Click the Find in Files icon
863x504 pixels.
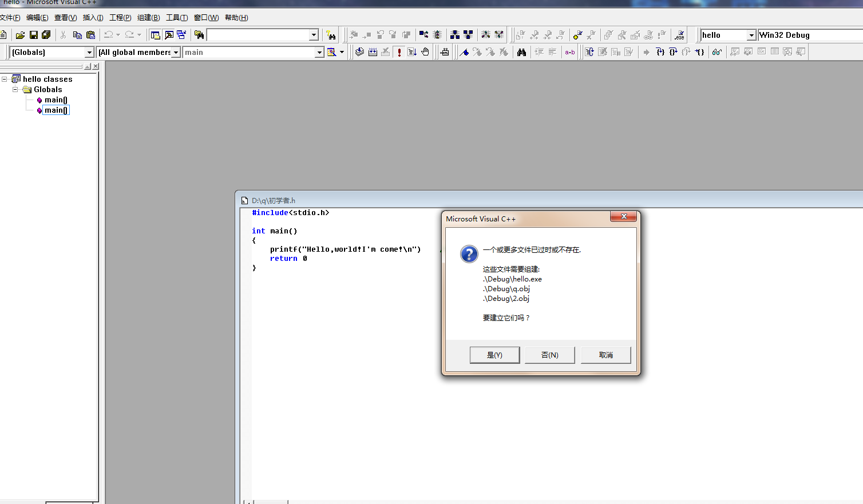199,35
